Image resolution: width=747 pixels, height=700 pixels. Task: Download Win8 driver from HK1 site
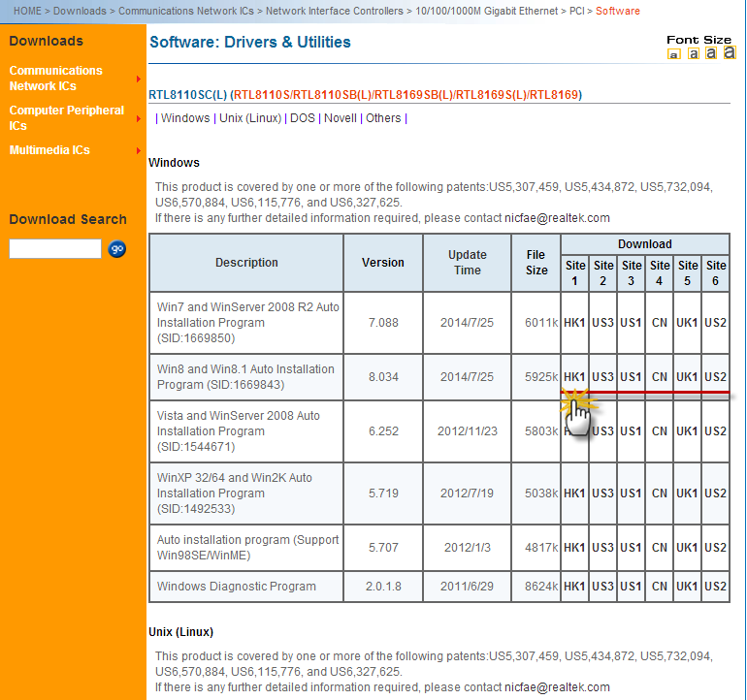pyautogui.click(x=574, y=377)
